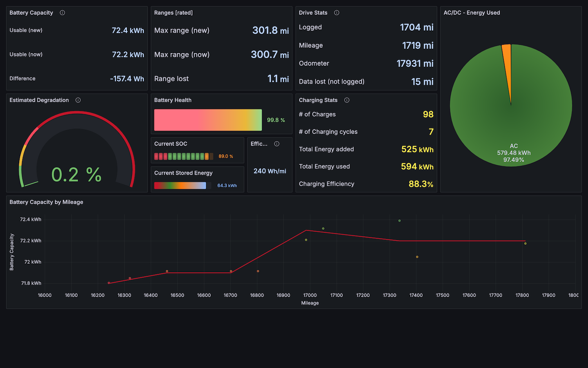The height and width of the screenshot is (368, 588).
Task: Click the Battery Health panel title
Action: pos(172,100)
